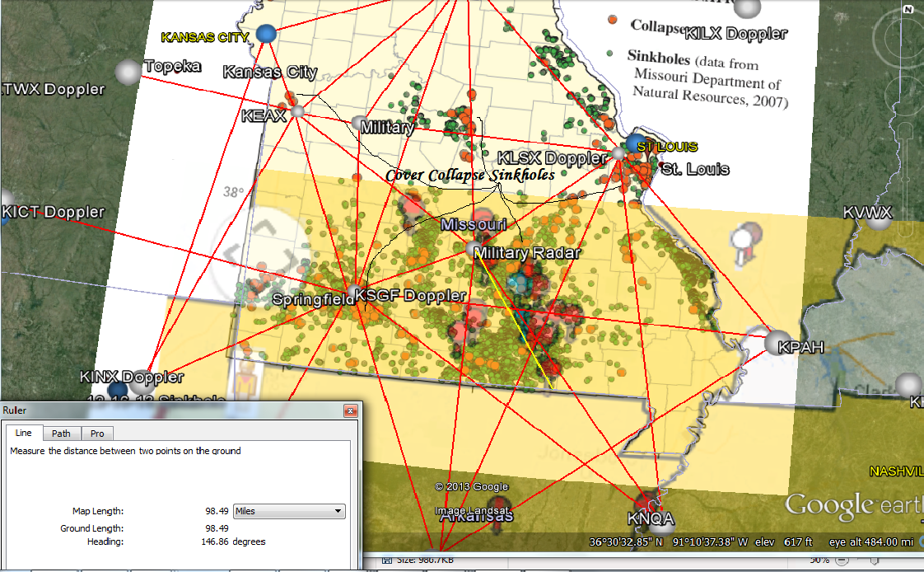Switch to the Pro tab in Ruler
The image size is (924, 572).
(x=96, y=433)
